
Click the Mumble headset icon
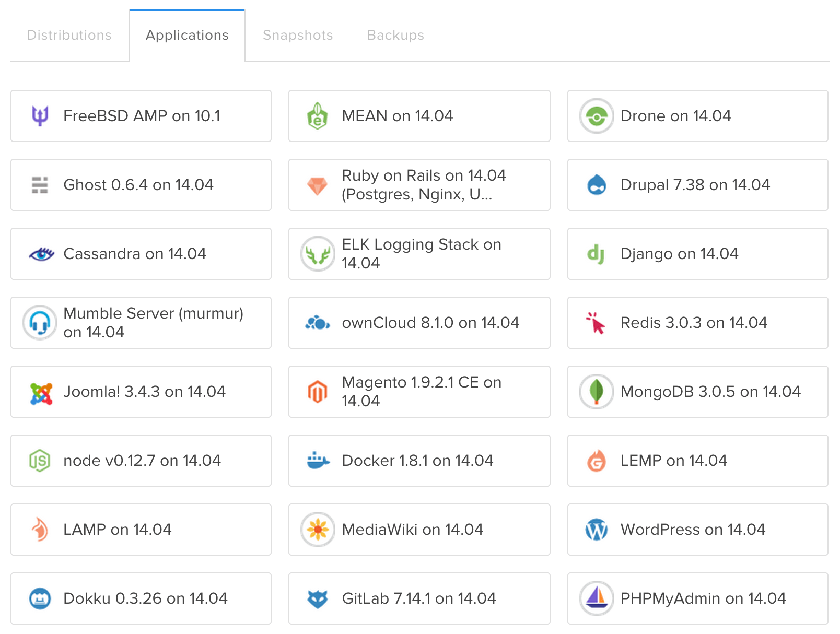tap(40, 323)
